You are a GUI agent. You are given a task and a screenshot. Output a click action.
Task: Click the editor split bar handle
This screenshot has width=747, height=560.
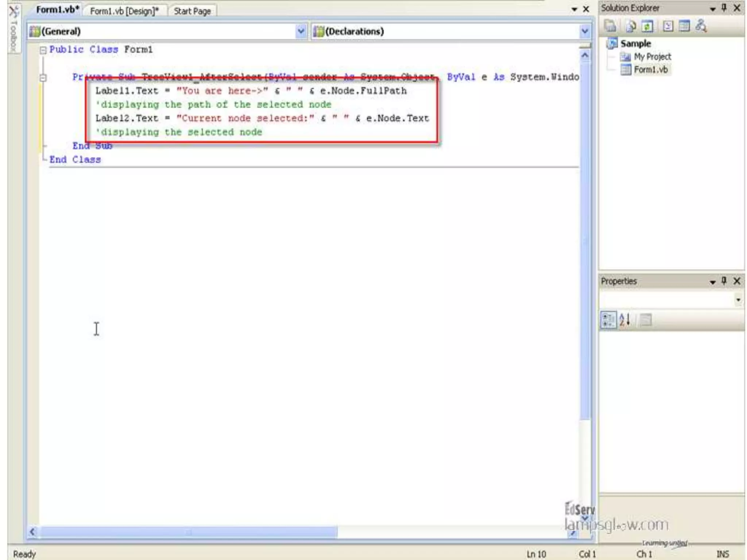(x=585, y=46)
